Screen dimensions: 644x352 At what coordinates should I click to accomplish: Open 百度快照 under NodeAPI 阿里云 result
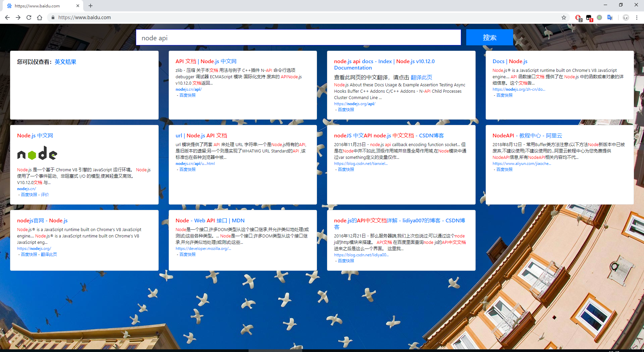click(x=504, y=170)
